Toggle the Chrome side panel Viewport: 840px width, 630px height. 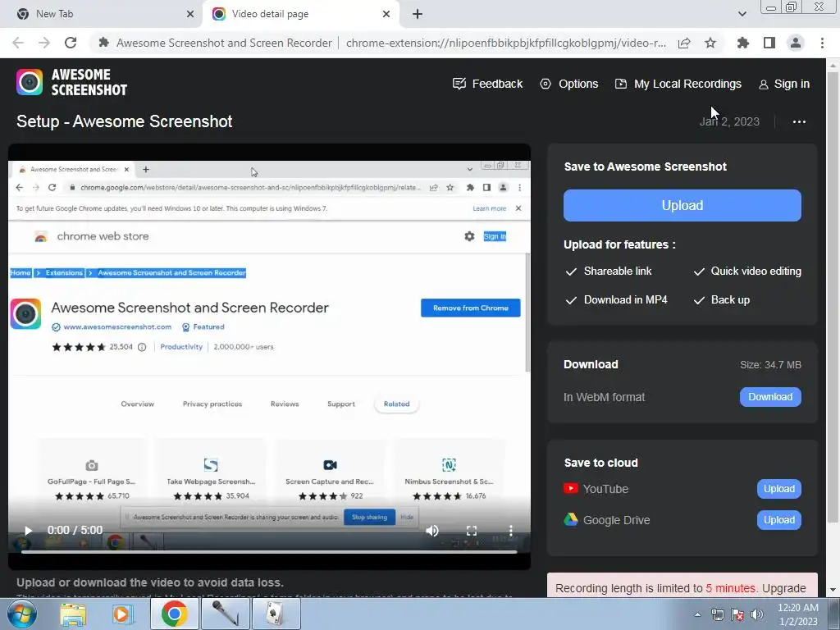(769, 43)
